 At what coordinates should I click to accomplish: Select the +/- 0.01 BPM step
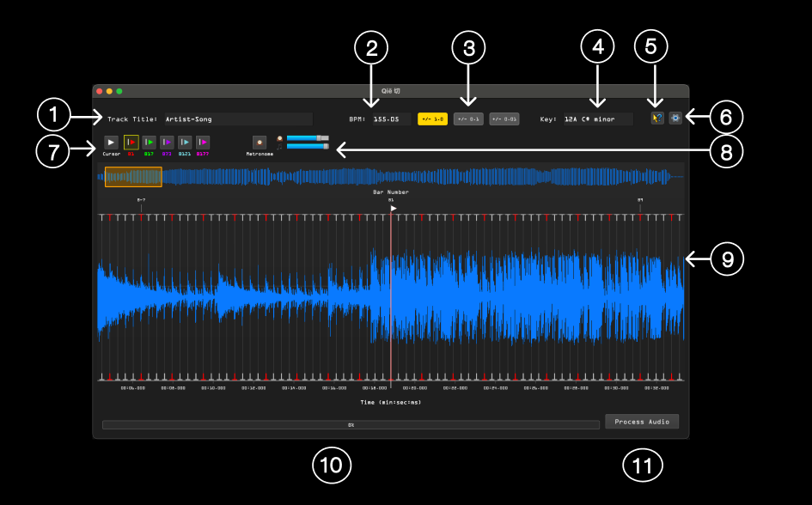[x=504, y=119]
